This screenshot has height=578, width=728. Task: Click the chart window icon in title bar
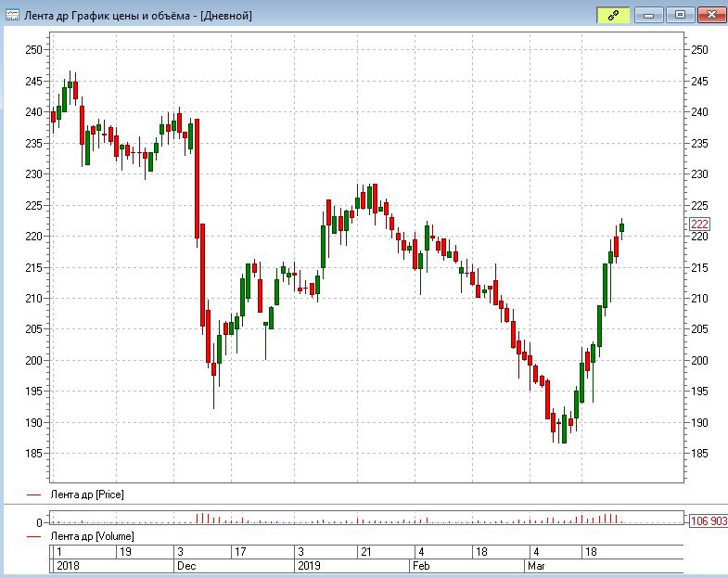coord(12,16)
